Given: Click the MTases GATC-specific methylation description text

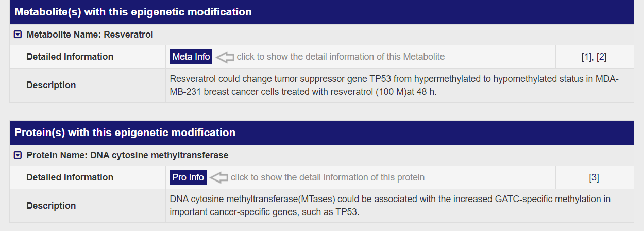Looking at the screenshot, I should click(x=389, y=205).
